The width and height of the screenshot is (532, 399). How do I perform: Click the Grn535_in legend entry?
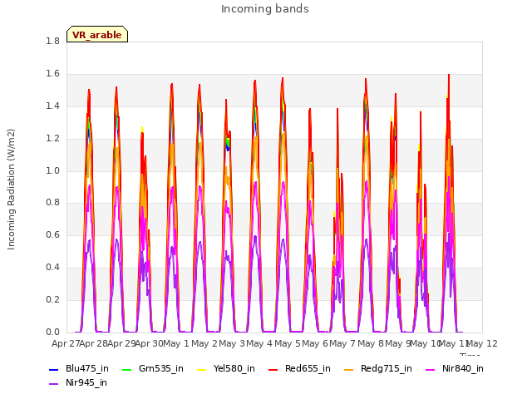coord(152,369)
